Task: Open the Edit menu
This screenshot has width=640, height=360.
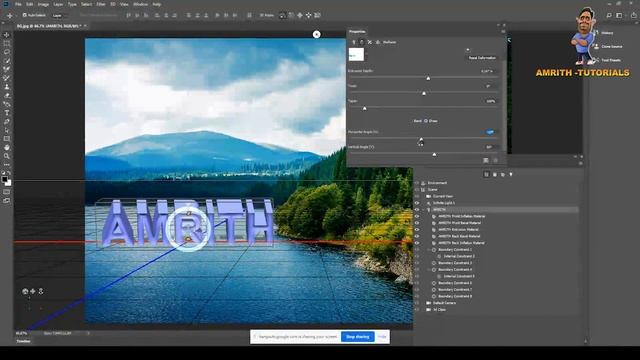Action: [29, 4]
